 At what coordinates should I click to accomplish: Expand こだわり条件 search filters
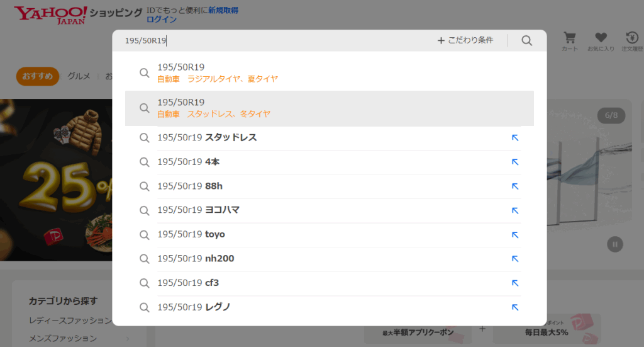pyautogui.click(x=465, y=41)
